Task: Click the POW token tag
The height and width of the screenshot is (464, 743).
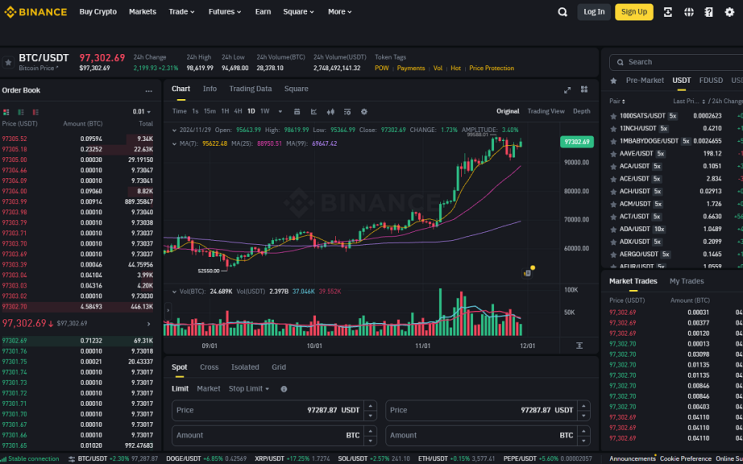Action: pyautogui.click(x=381, y=68)
